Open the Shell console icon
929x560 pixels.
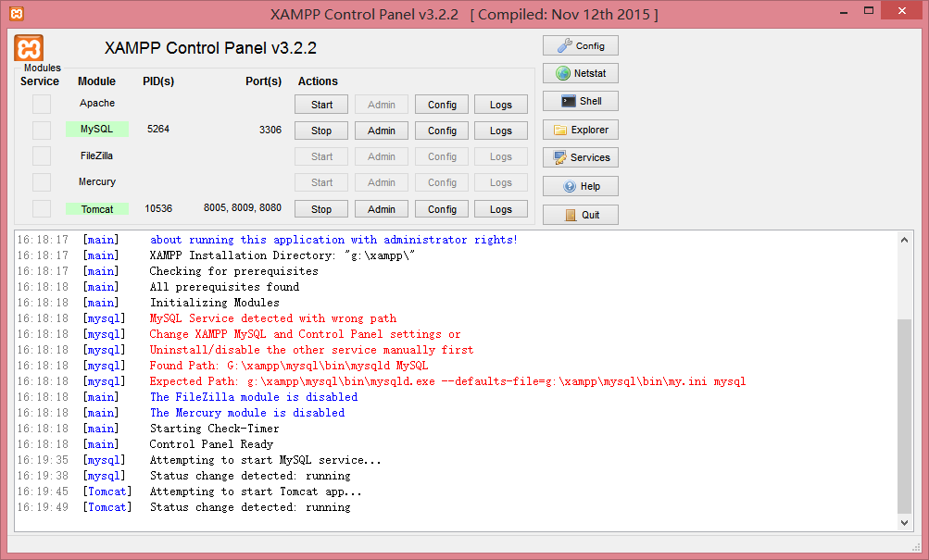tap(580, 100)
